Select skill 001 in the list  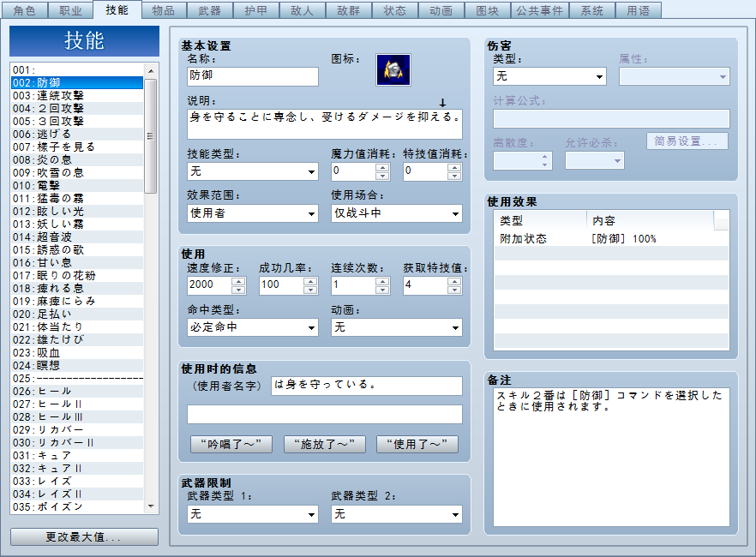coord(77,70)
